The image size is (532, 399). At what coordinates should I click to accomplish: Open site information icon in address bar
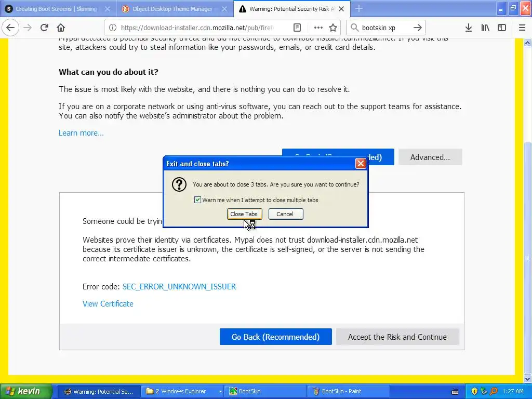pyautogui.click(x=112, y=28)
